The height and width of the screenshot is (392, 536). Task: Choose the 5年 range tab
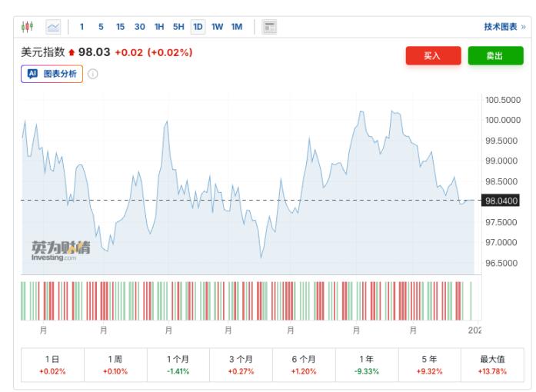[x=429, y=364]
